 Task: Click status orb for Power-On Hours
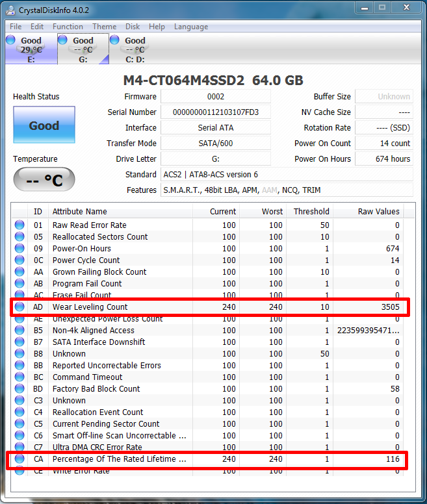19,248
